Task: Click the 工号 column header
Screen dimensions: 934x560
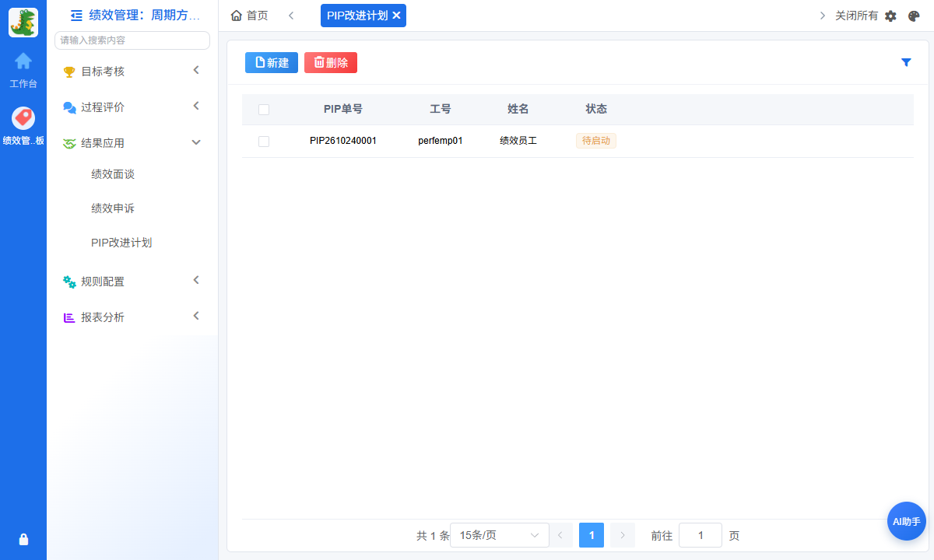Action: [441, 110]
